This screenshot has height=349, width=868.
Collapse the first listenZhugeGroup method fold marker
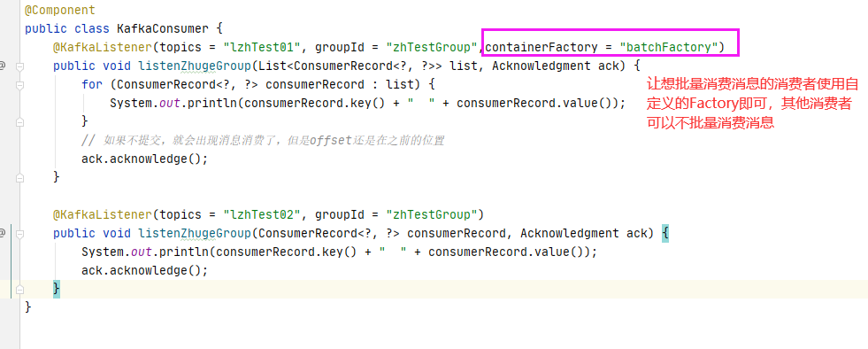[20, 66]
